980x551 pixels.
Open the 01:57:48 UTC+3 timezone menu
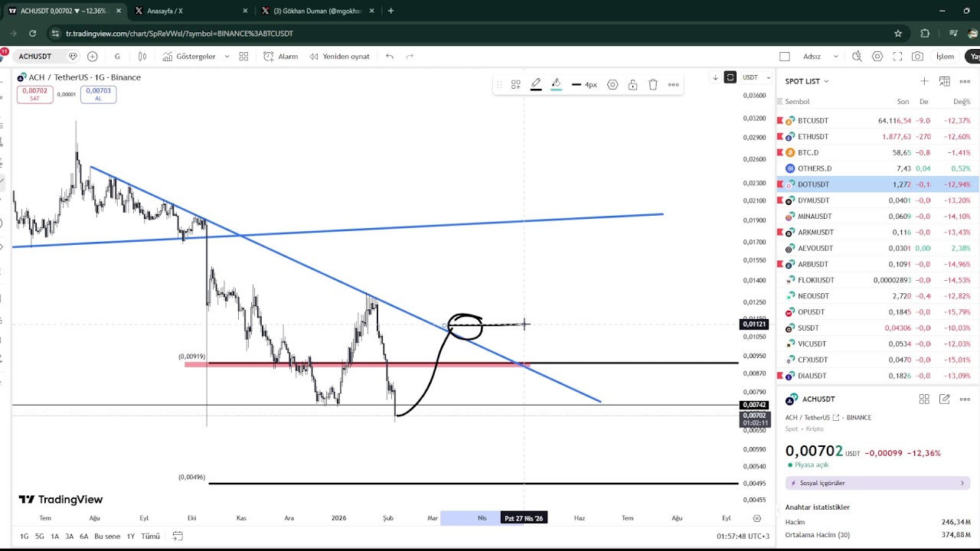click(743, 536)
